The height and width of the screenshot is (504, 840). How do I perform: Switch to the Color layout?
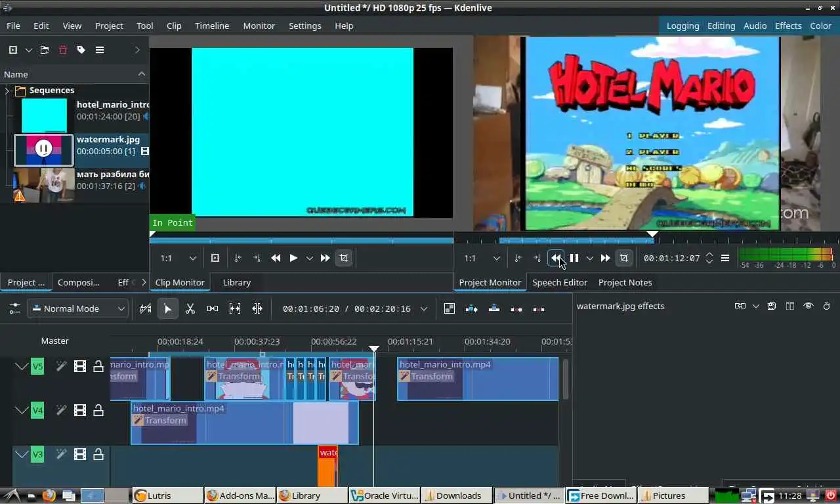point(821,26)
